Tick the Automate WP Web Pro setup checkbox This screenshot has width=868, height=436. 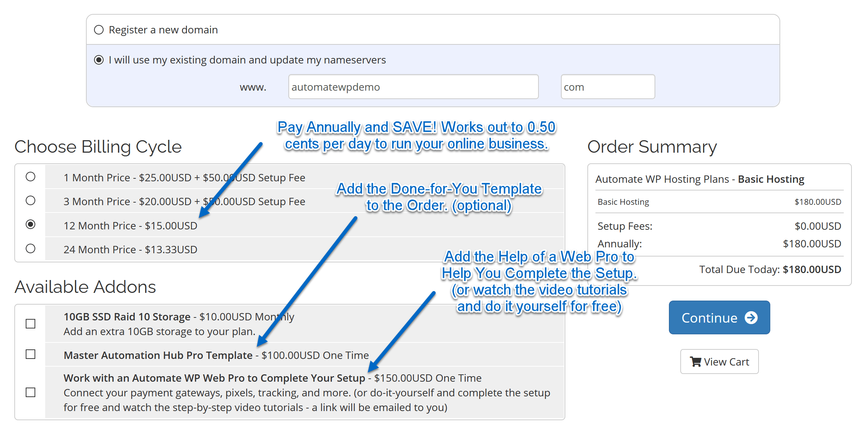[30, 392]
